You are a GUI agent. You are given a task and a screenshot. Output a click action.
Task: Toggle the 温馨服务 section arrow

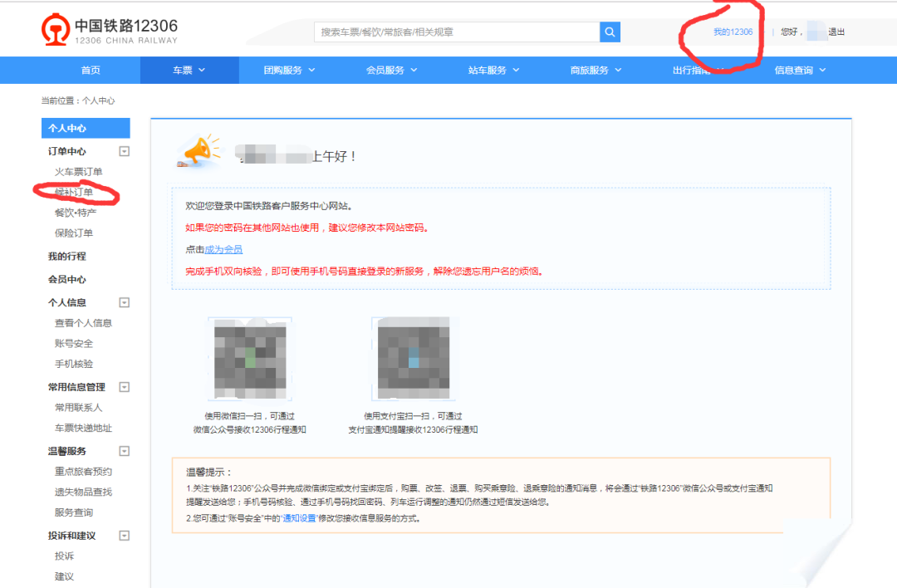pyautogui.click(x=125, y=451)
